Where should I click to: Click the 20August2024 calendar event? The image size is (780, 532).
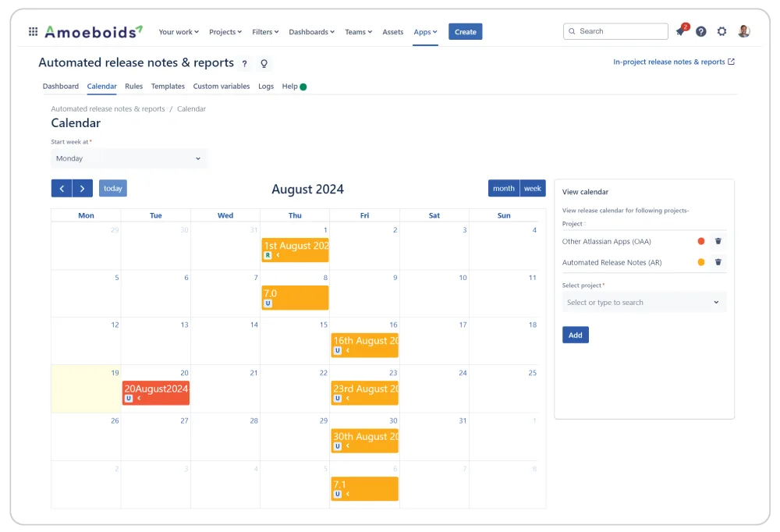point(154,388)
